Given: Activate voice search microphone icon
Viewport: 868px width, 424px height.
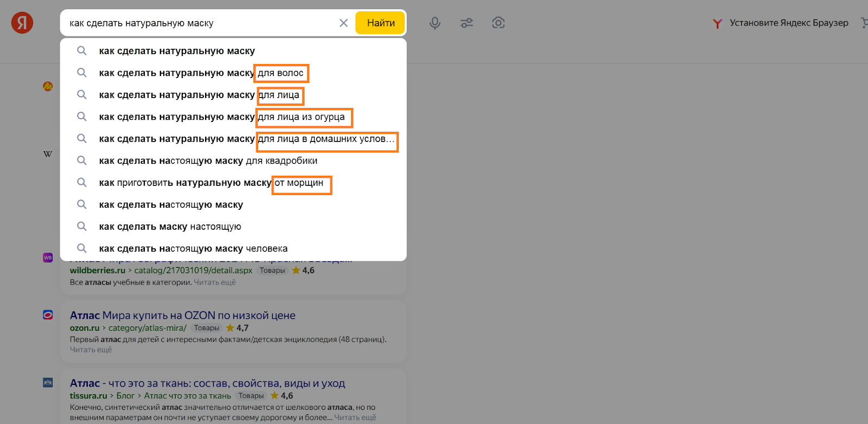Looking at the screenshot, I should (x=435, y=23).
